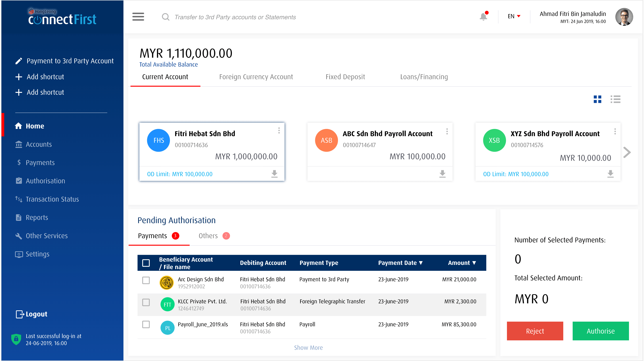The width and height of the screenshot is (644, 361).
Task: Open the EN language dropdown
Action: point(514,16)
